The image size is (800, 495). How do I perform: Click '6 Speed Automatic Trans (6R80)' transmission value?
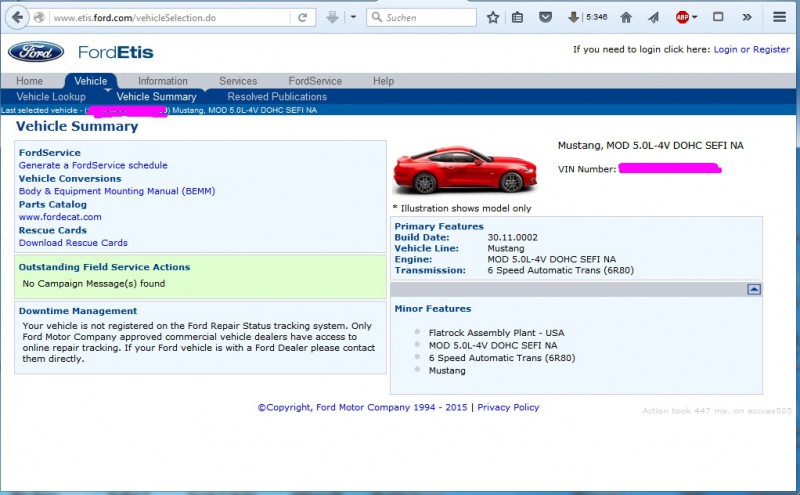[560, 270]
